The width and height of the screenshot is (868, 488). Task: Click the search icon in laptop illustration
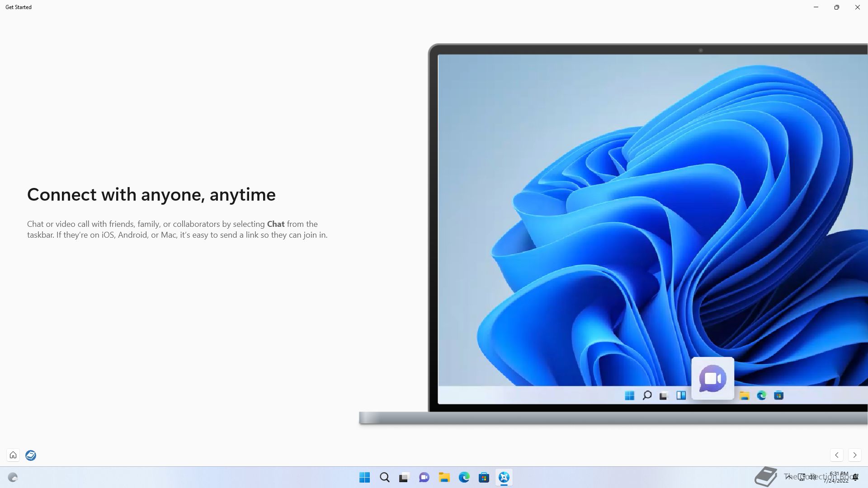click(647, 396)
